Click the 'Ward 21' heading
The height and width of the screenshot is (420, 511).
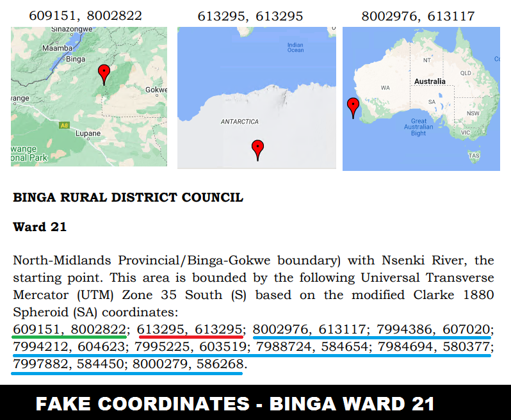coord(40,227)
